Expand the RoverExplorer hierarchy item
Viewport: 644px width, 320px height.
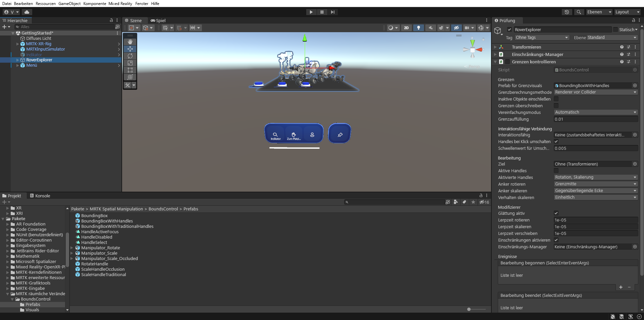[x=17, y=60]
